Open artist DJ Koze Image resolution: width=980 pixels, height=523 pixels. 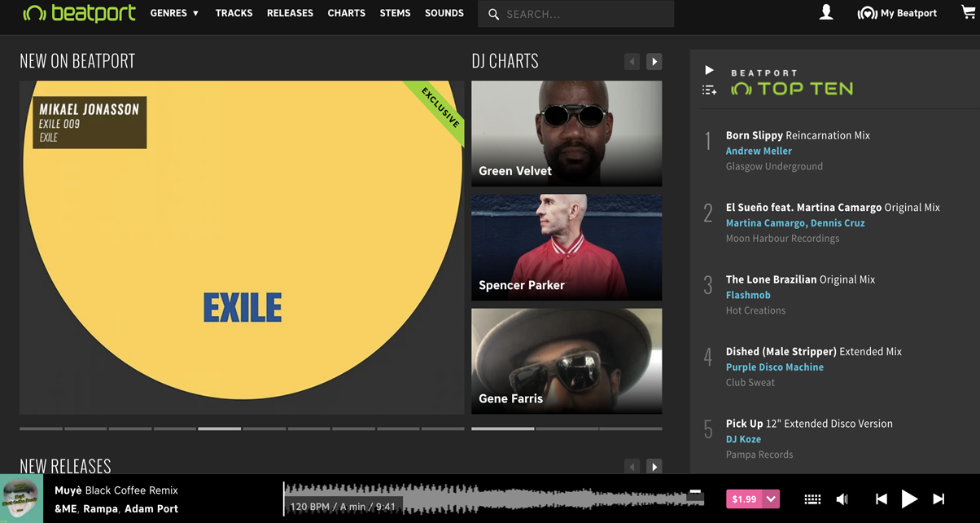743,439
